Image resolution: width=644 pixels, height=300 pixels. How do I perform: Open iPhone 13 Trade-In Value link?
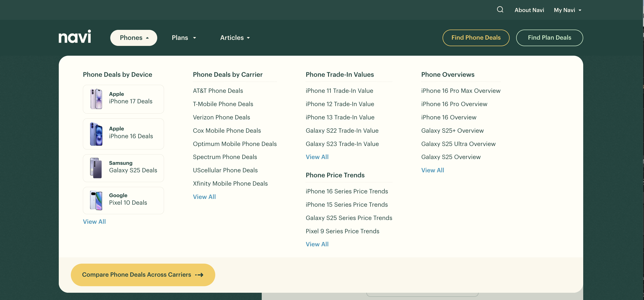pyautogui.click(x=340, y=117)
